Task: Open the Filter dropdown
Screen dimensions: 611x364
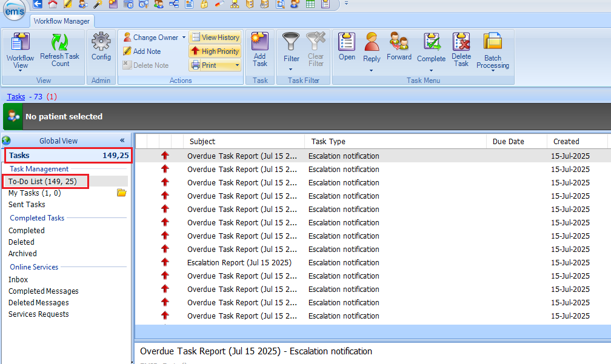Action: (x=292, y=69)
